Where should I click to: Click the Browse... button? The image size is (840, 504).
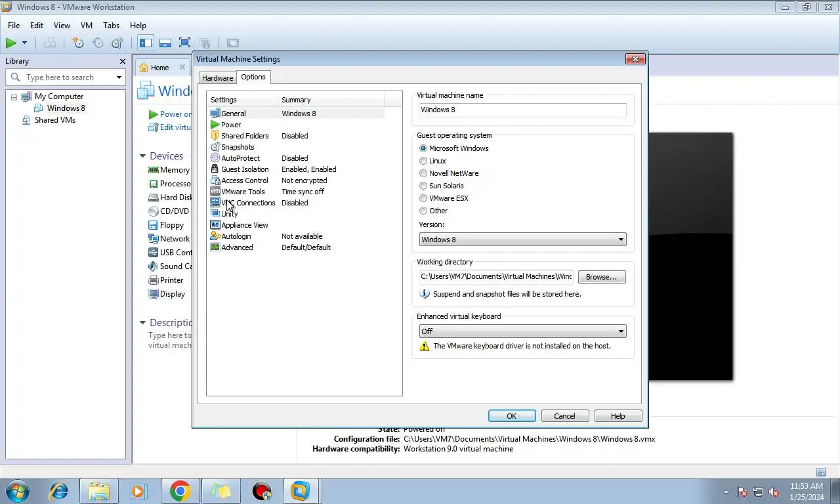(x=602, y=277)
